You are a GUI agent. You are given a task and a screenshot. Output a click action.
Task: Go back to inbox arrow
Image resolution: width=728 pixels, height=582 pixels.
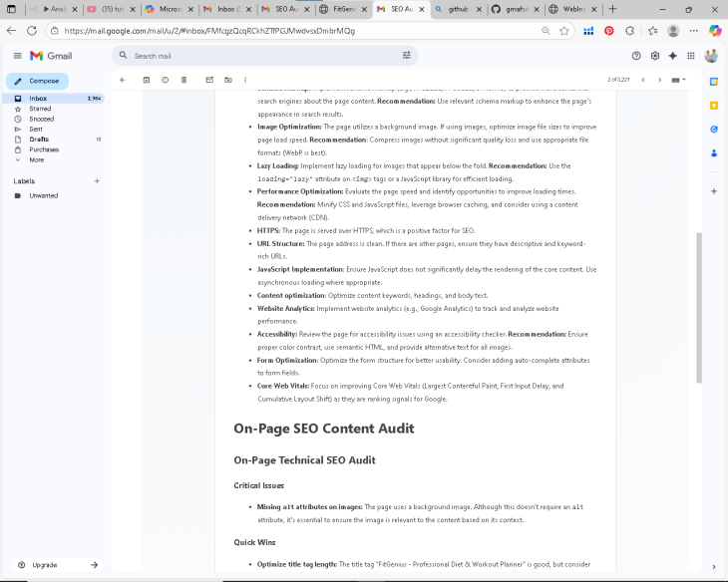tap(122, 80)
